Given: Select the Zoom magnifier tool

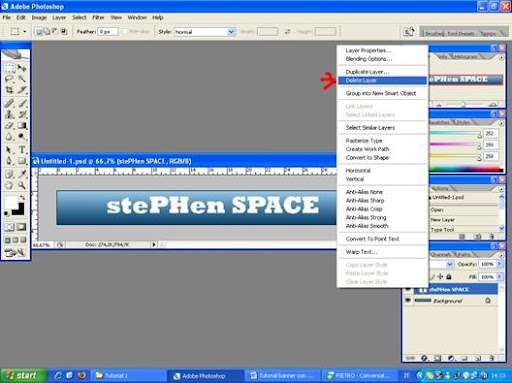Looking at the screenshot, I should pyautogui.click(x=22, y=185).
